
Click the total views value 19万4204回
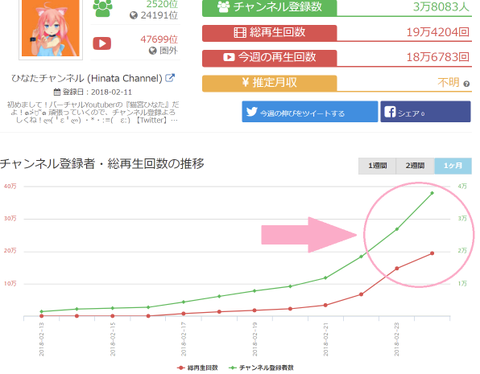click(438, 32)
